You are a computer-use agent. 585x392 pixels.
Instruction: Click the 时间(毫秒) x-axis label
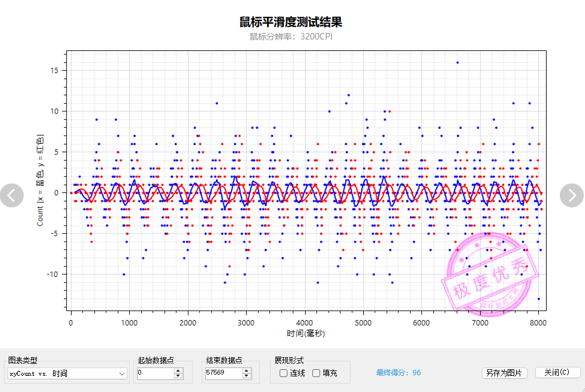pyautogui.click(x=306, y=333)
